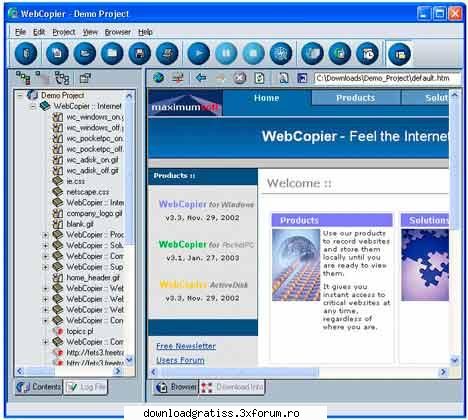Click the computer-shaped project settings toolbar icon
The image size is (468, 420).
click(x=167, y=53)
